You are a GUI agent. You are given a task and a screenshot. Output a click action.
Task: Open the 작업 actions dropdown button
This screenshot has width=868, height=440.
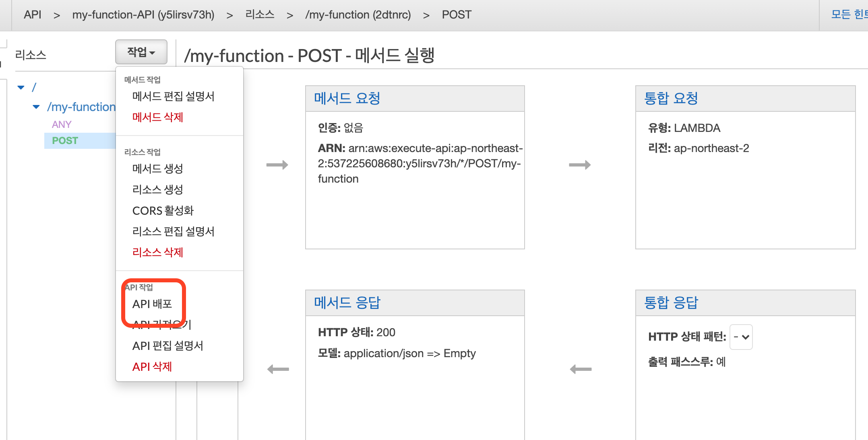[x=141, y=52]
